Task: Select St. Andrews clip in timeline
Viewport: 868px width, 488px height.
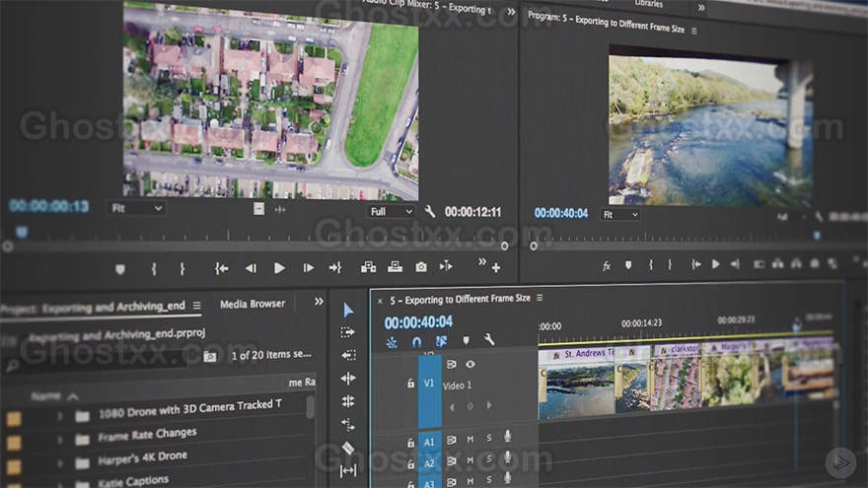Action: click(x=577, y=382)
